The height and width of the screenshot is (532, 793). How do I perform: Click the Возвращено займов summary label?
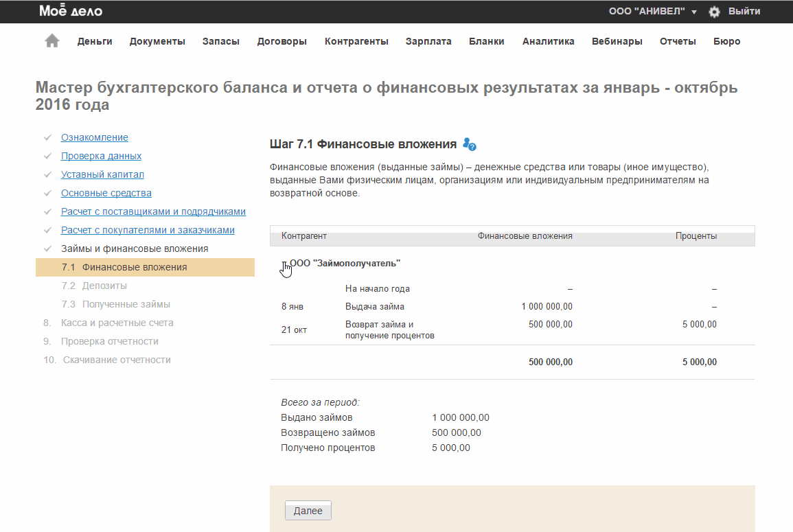click(x=327, y=433)
